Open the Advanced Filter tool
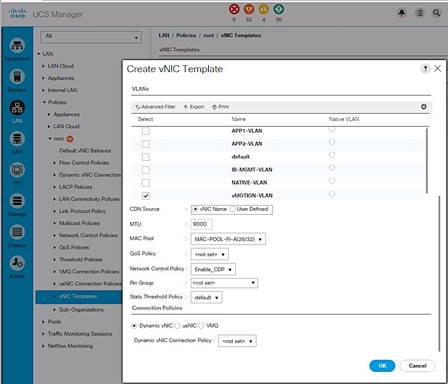The image size is (448, 384). coord(155,107)
